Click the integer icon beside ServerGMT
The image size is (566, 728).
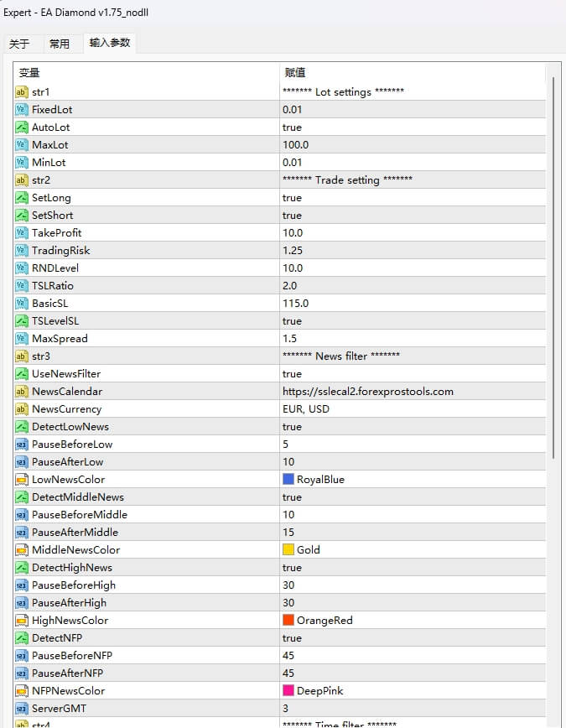click(22, 708)
